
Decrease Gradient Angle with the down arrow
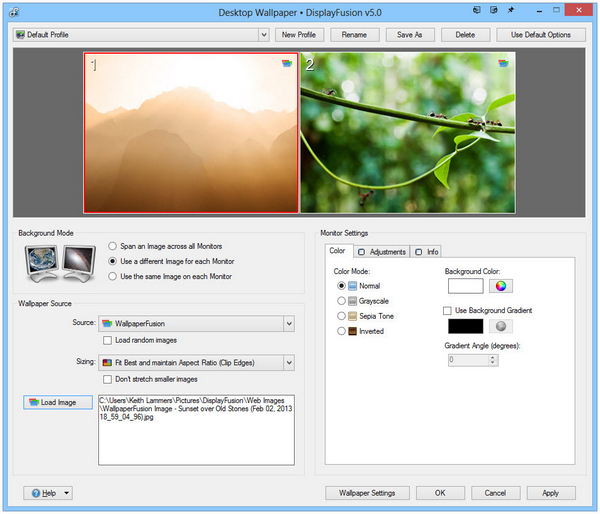(x=493, y=363)
